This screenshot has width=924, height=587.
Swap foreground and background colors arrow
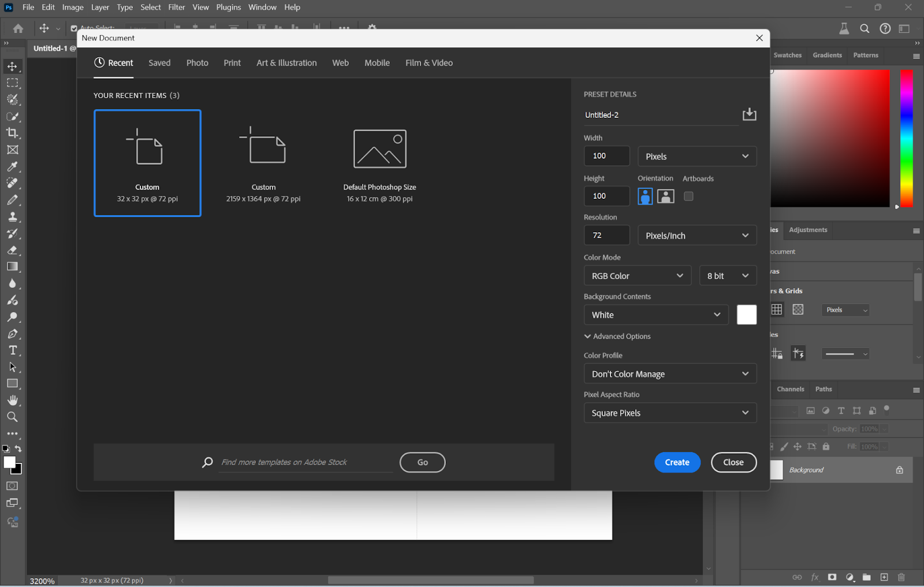coord(18,449)
